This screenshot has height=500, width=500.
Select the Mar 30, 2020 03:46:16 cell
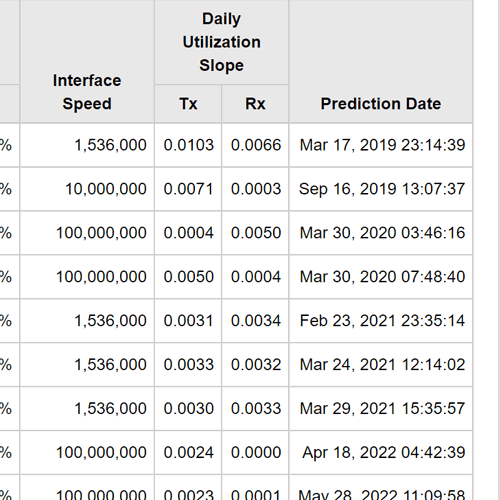click(381, 233)
